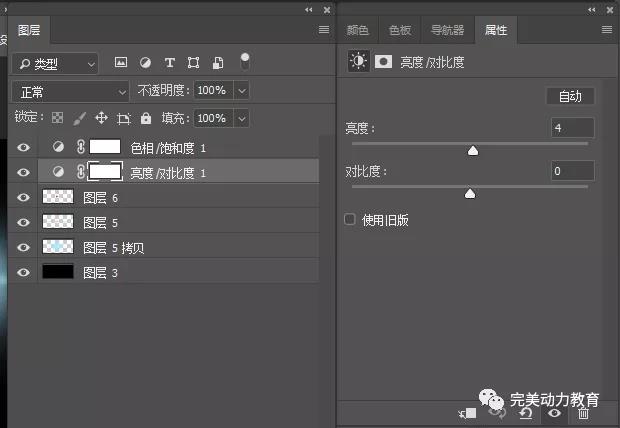620x428 pixels.
Task: Switch to the 导航器 tab
Action: click(x=447, y=30)
